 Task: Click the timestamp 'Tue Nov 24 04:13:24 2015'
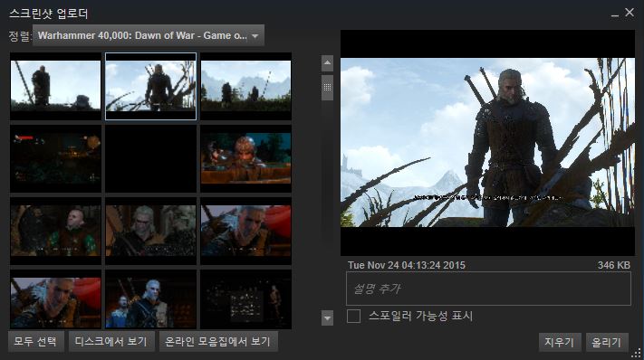point(407,265)
